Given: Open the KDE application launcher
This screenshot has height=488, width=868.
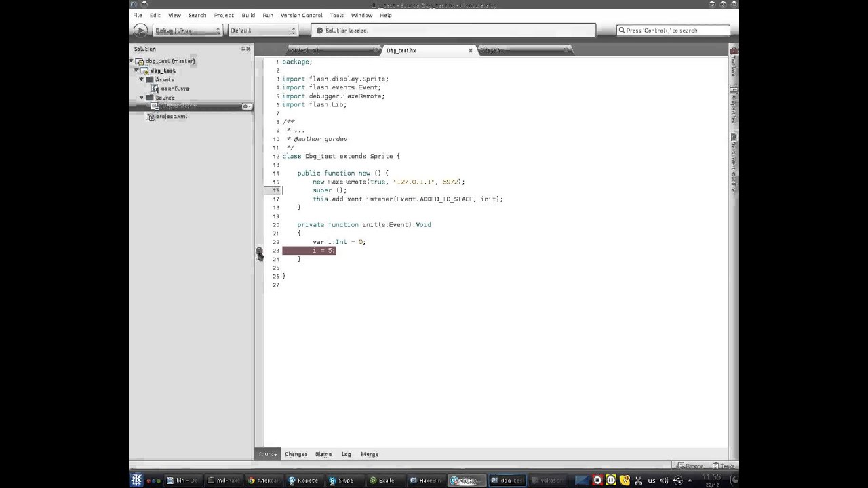Looking at the screenshot, I should tap(136, 480).
